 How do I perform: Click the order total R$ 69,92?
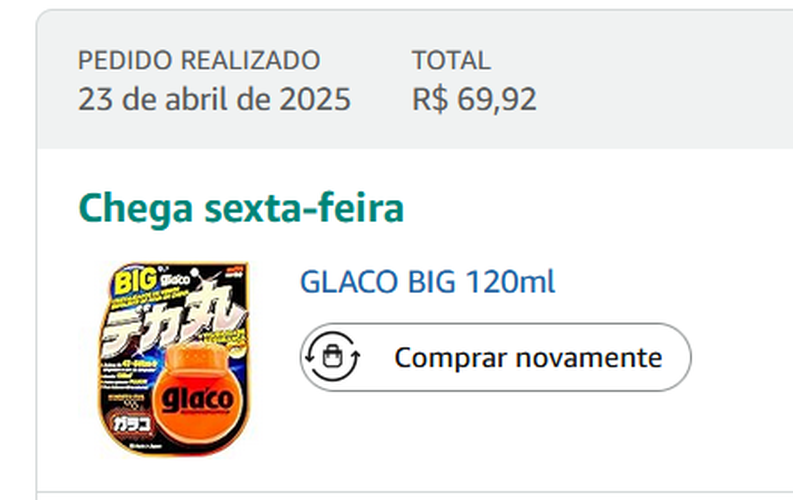(474, 99)
